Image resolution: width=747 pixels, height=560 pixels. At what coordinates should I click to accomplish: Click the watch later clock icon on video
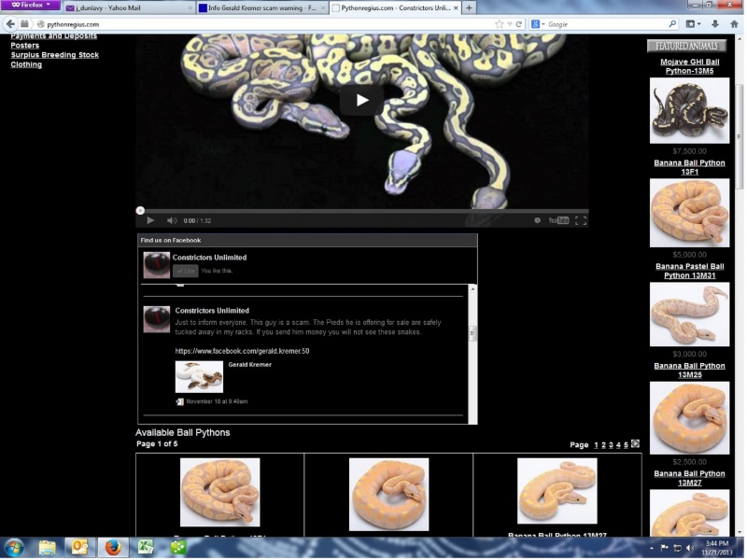[x=538, y=220]
